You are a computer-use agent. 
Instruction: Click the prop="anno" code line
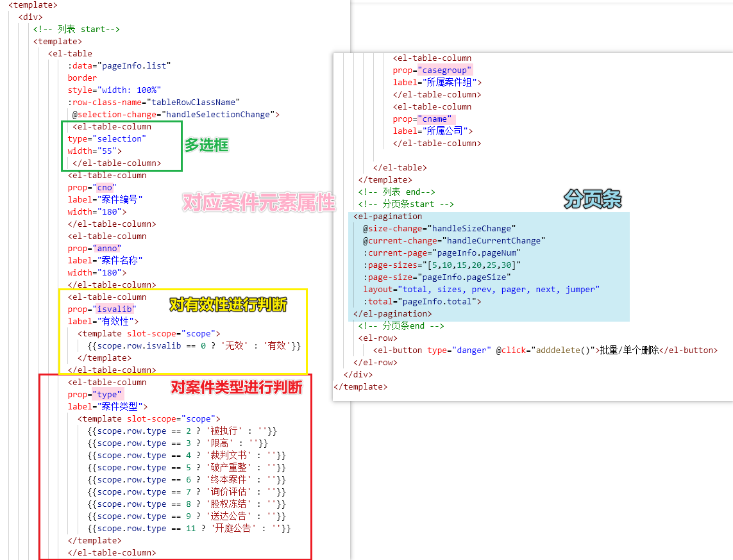pos(94,249)
